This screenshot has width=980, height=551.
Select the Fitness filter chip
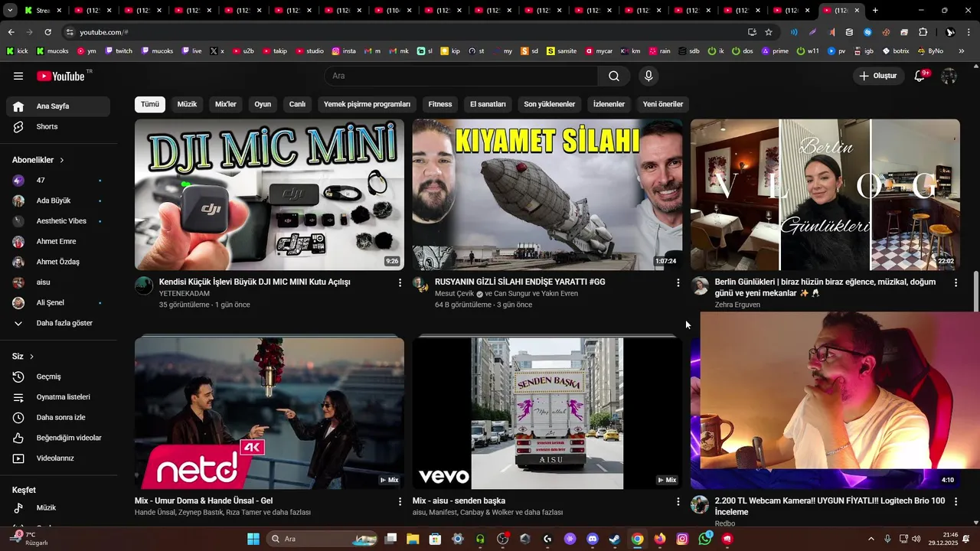(x=440, y=104)
